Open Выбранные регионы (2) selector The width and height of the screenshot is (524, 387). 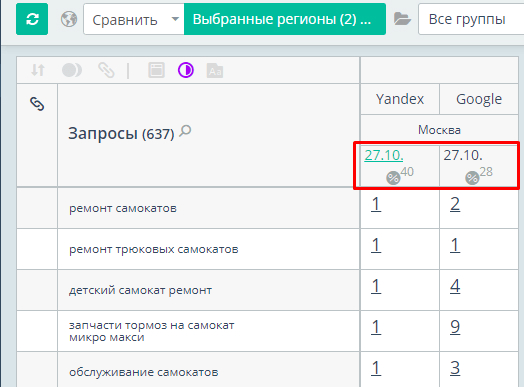[x=285, y=19]
